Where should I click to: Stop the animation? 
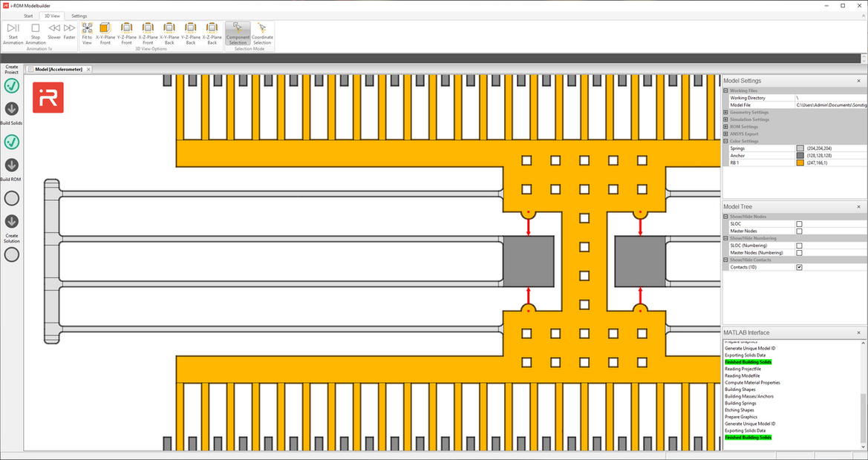point(36,33)
